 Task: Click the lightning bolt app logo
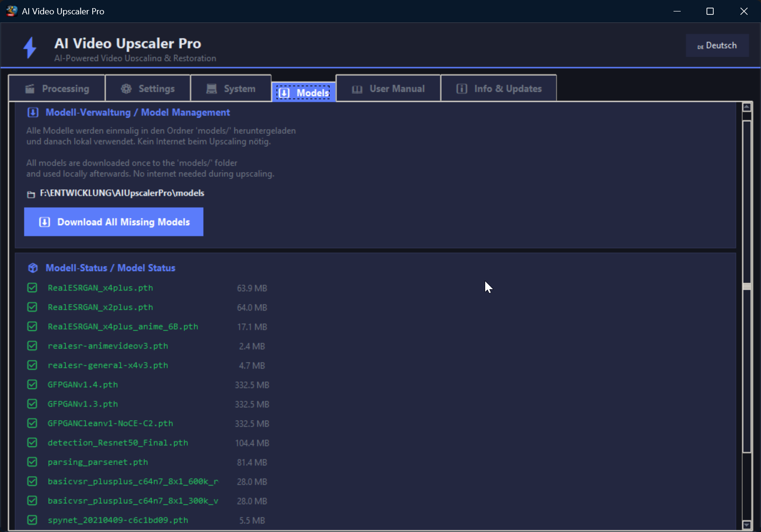pos(30,48)
